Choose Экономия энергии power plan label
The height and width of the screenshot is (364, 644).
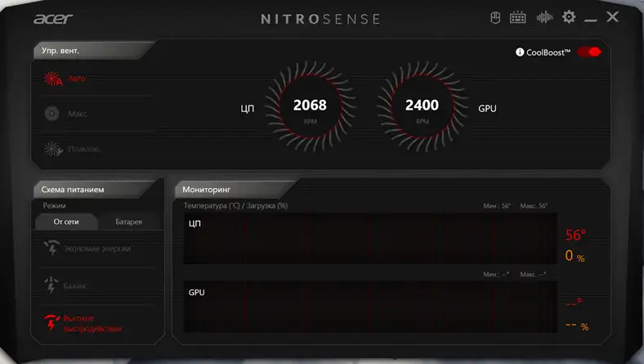[x=97, y=249]
